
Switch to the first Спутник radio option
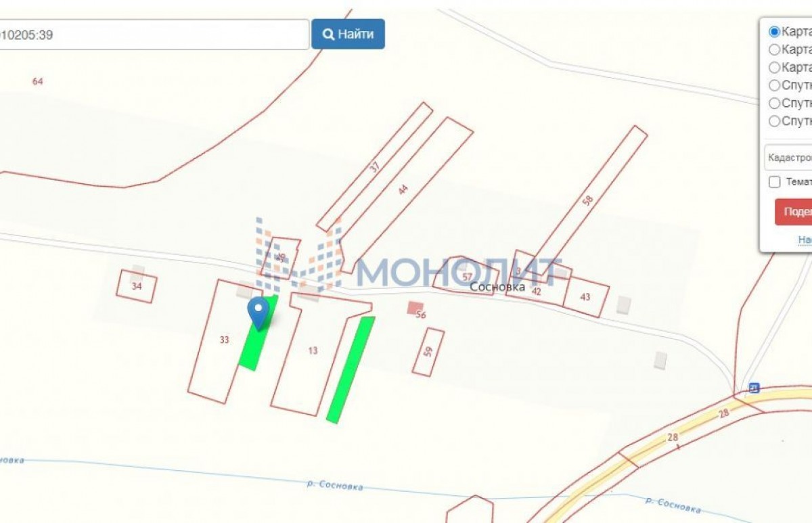click(774, 86)
